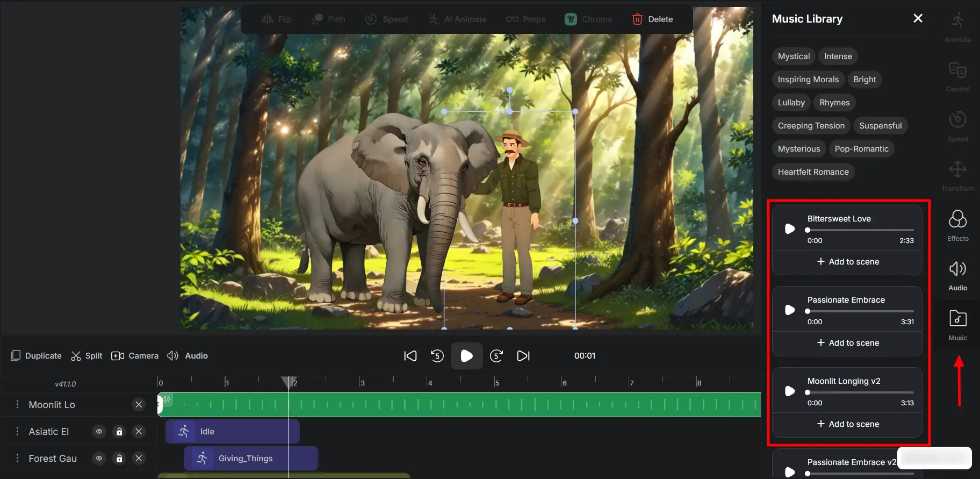Select the Inspiring Morals tag

pos(808,80)
